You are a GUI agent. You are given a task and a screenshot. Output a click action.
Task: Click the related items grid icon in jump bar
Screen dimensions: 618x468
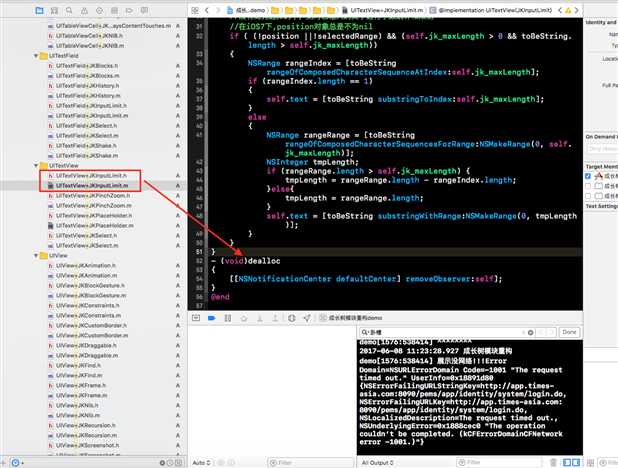tap(195, 11)
